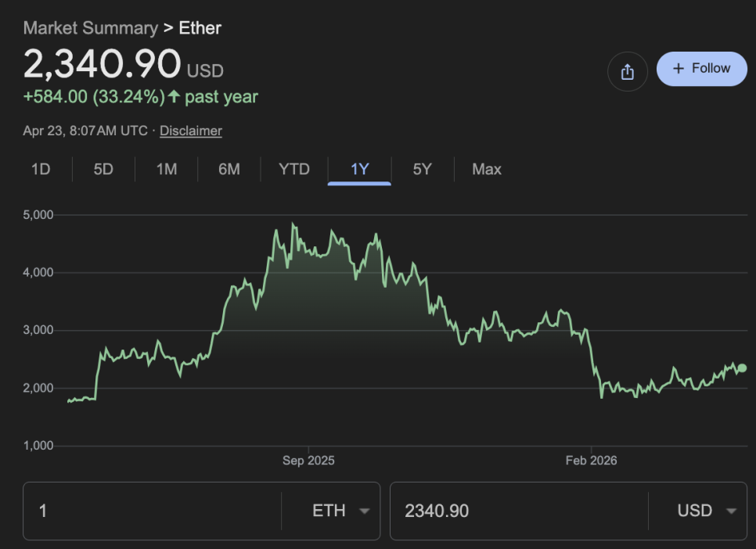Open the Disclaimer link
This screenshot has width=756, height=549.
191,131
